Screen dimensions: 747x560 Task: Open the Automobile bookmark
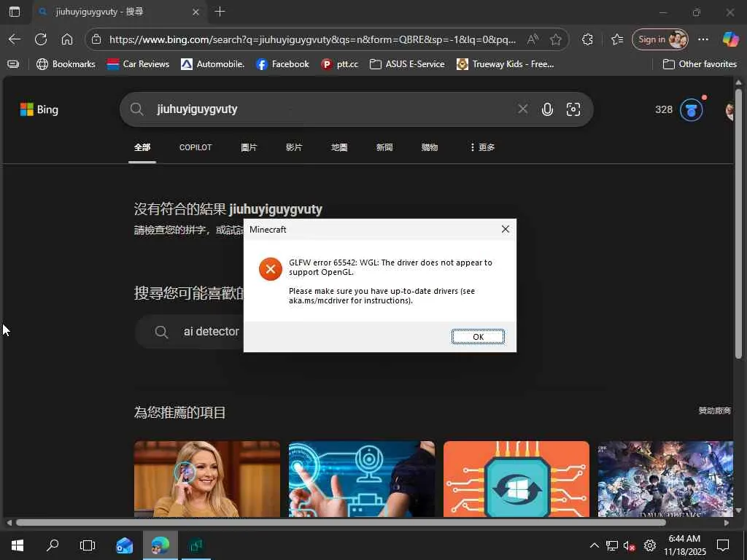(x=213, y=64)
